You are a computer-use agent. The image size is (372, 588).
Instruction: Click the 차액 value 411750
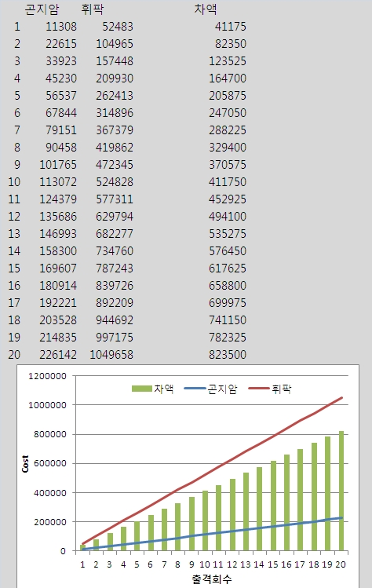pos(228,182)
